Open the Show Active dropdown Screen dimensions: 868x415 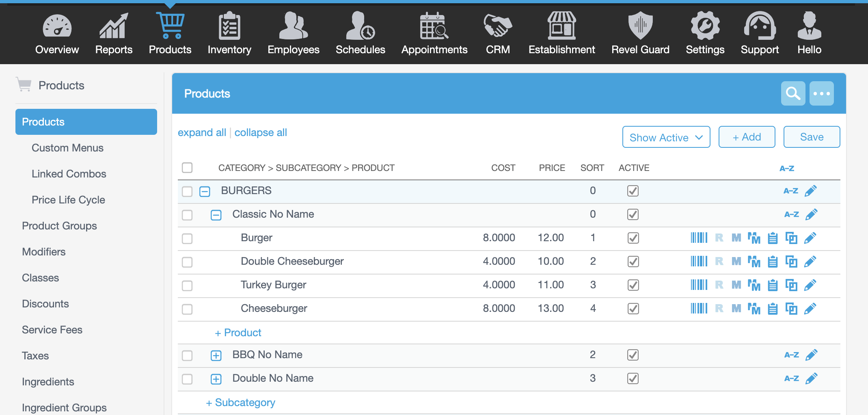[x=666, y=137]
